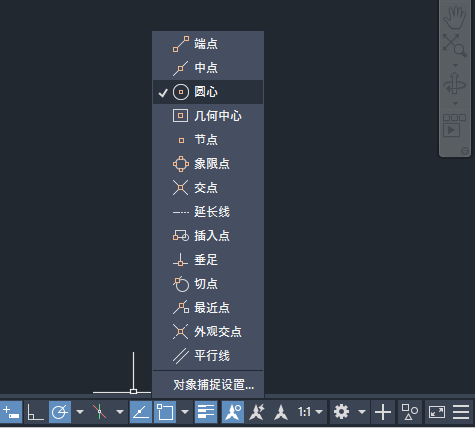The width and height of the screenshot is (475, 428).
Task: Open the 1:1 annotation scale dropdown
Action: point(310,412)
